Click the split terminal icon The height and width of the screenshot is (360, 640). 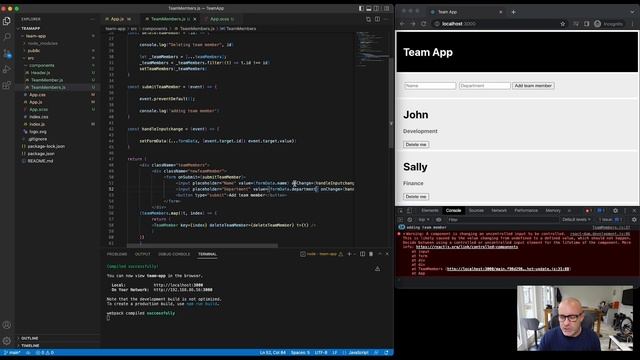point(362,254)
